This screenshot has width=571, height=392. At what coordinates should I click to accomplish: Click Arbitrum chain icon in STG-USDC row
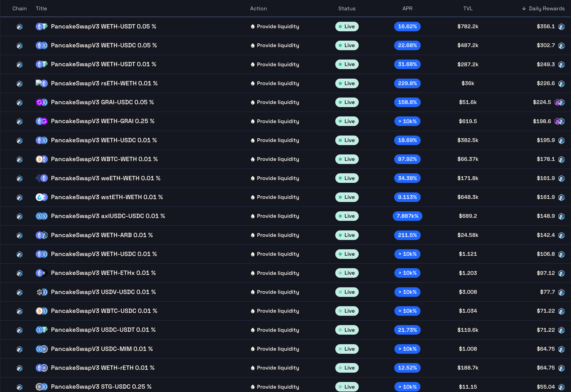(x=19, y=387)
